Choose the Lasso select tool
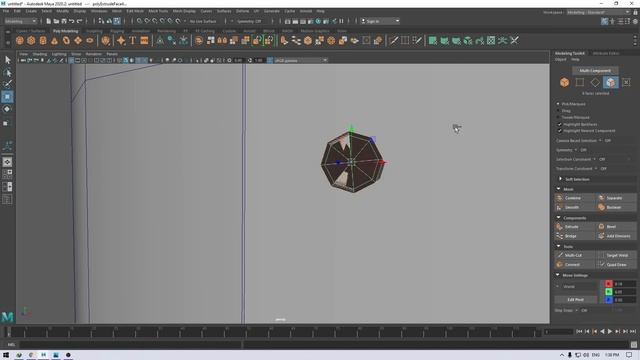Screen dimensions: 640x360 [x=7, y=73]
